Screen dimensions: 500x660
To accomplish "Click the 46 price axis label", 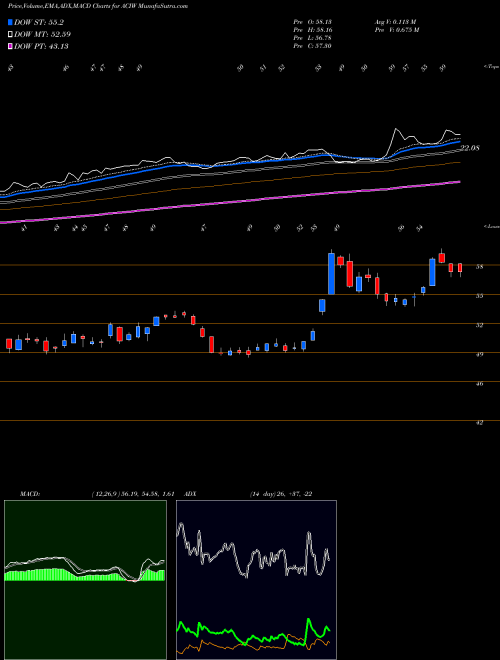I will [479, 383].
